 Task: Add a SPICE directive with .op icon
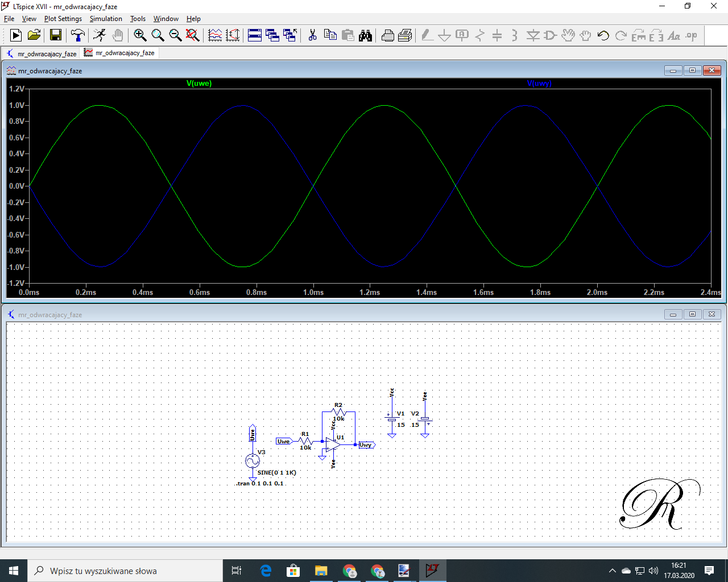tap(692, 35)
